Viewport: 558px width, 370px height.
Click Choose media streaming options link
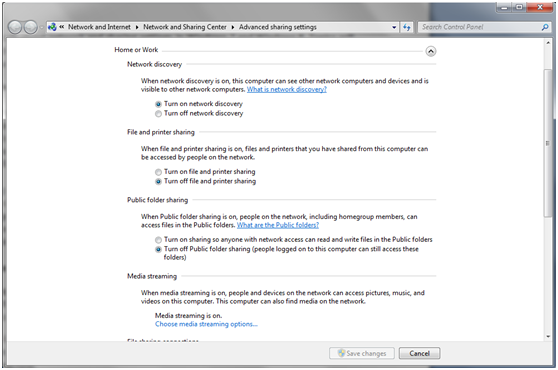point(206,324)
